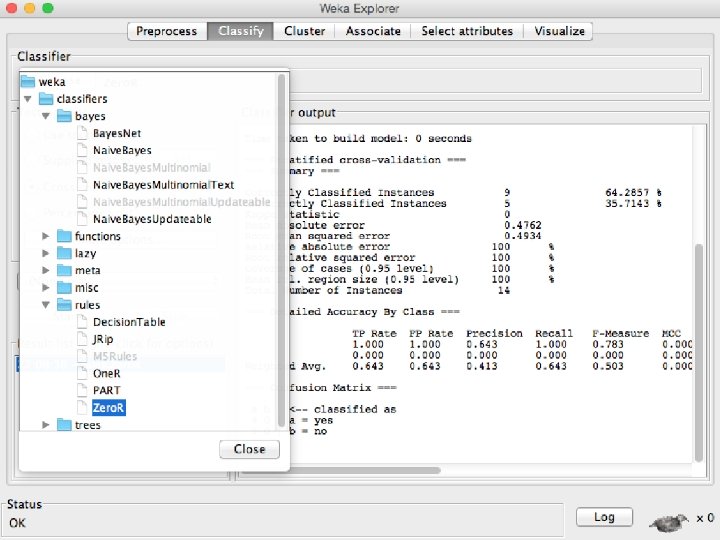This screenshot has width=720, height=540.
Task: Click the Close button in classifier chooser
Action: click(249, 449)
